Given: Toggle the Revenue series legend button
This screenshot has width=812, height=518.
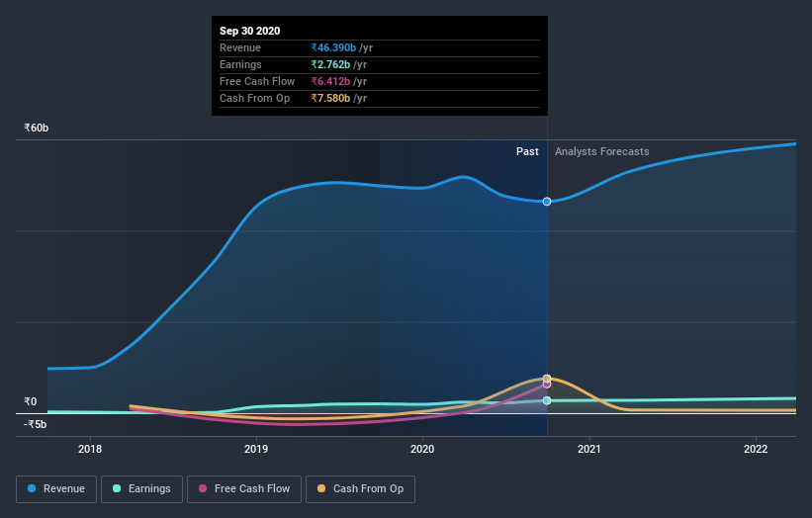Looking at the screenshot, I should 56,489.
